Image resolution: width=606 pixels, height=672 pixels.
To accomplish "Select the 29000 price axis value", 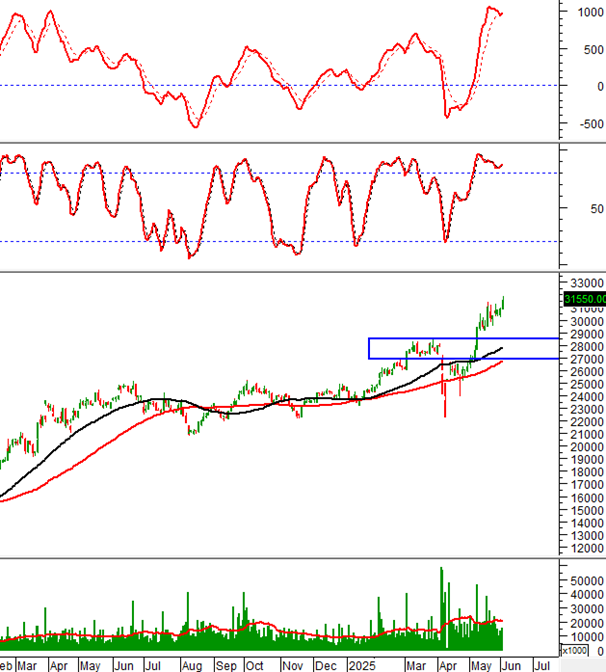I will [x=587, y=334].
